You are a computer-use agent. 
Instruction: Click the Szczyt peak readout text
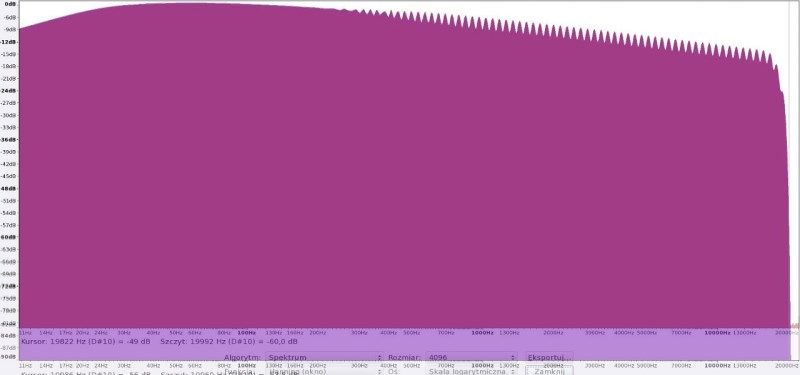tap(229, 341)
